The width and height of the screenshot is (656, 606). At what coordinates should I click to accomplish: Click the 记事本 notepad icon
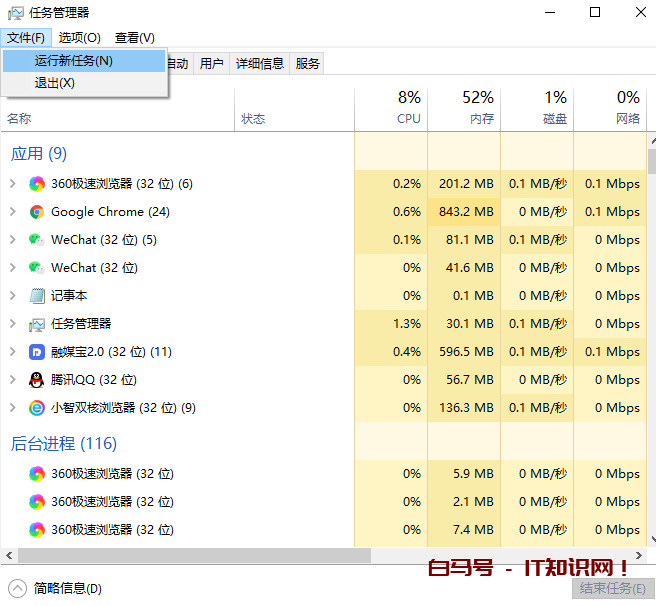click(x=37, y=296)
